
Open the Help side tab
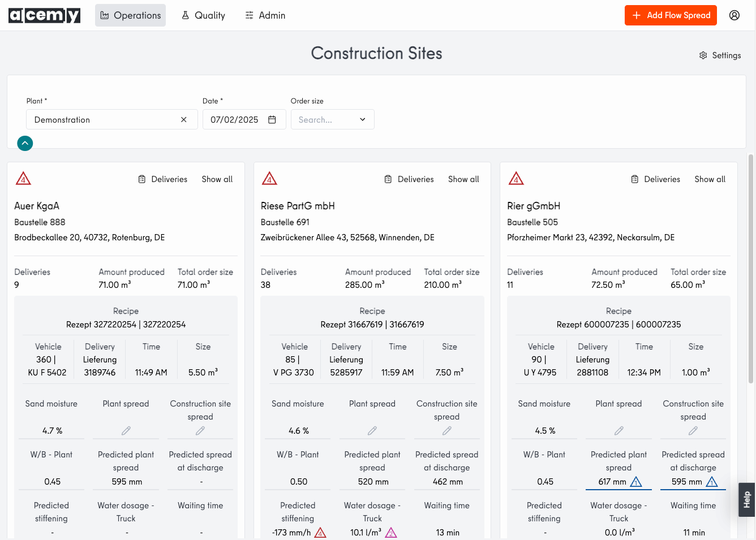tap(747, 499)
